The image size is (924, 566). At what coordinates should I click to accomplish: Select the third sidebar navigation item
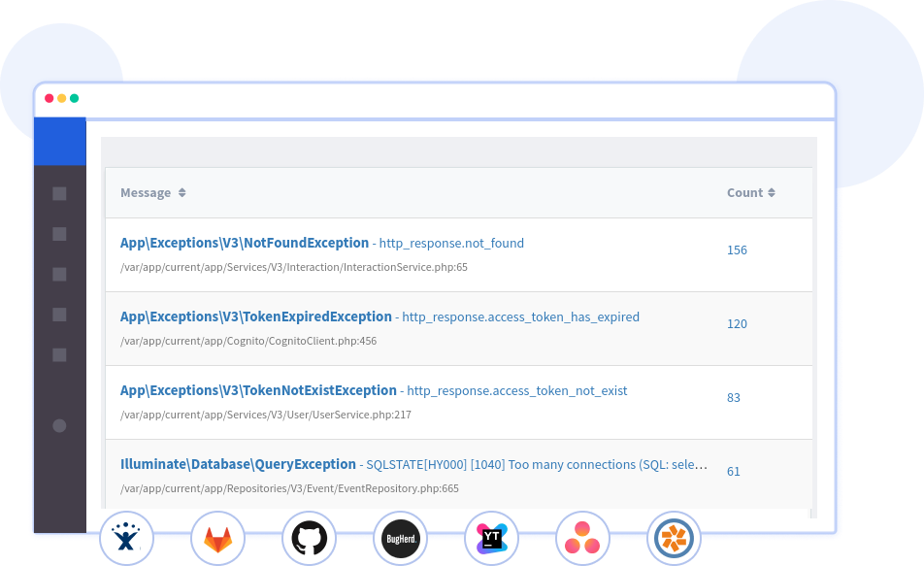tap(59, 275)
